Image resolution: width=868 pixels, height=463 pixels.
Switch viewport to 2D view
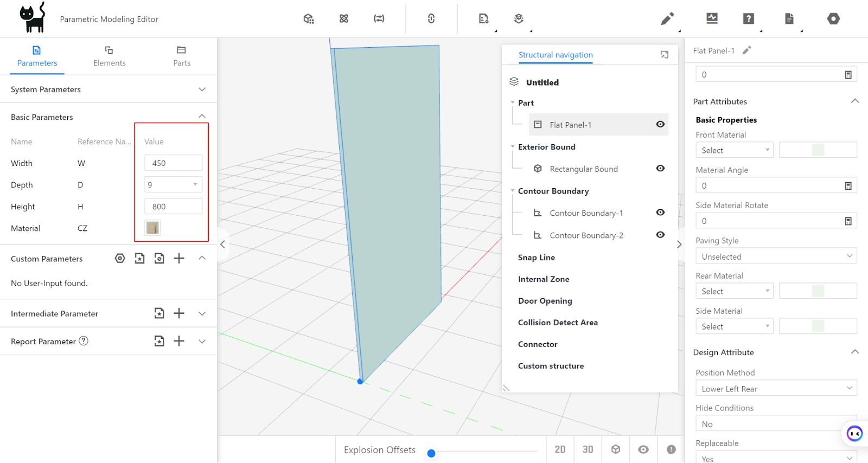pos(560,449)
